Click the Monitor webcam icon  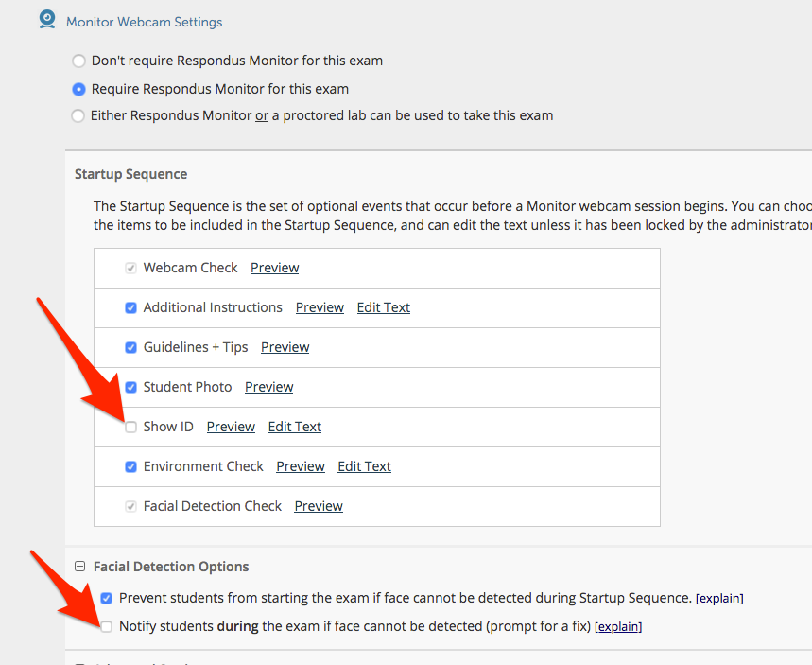pyautogui.click(x=47, y=20)
